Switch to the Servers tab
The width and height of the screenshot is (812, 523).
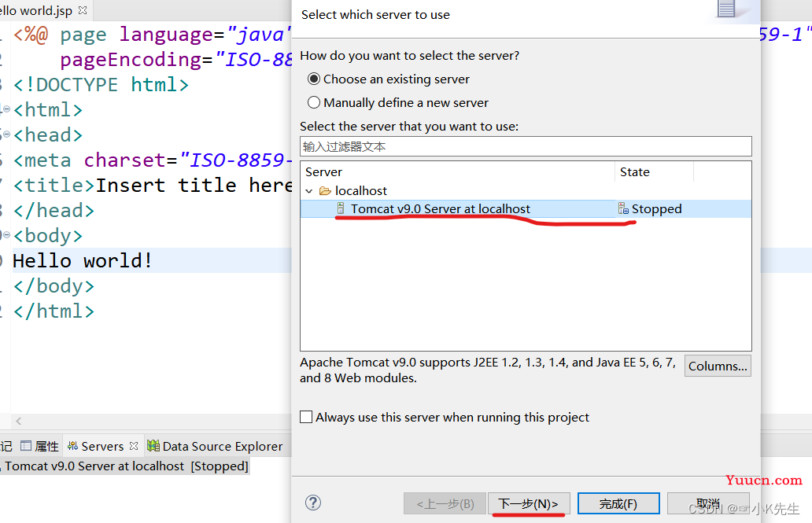coord(102,446)
